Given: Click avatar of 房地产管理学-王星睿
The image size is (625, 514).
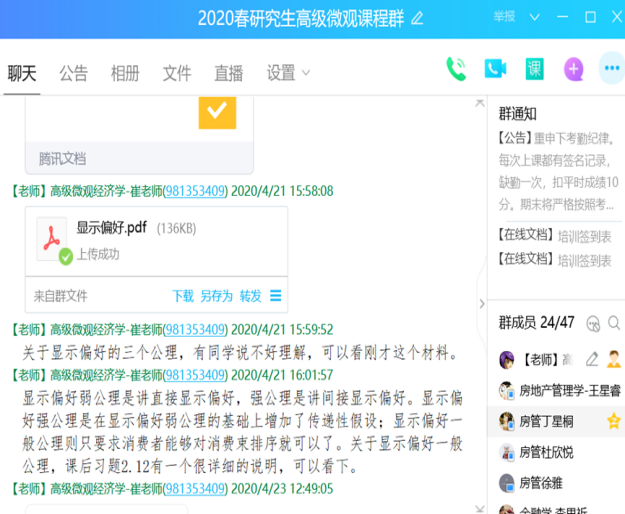Looking at the screenshot, I should (x=507, y=391).
